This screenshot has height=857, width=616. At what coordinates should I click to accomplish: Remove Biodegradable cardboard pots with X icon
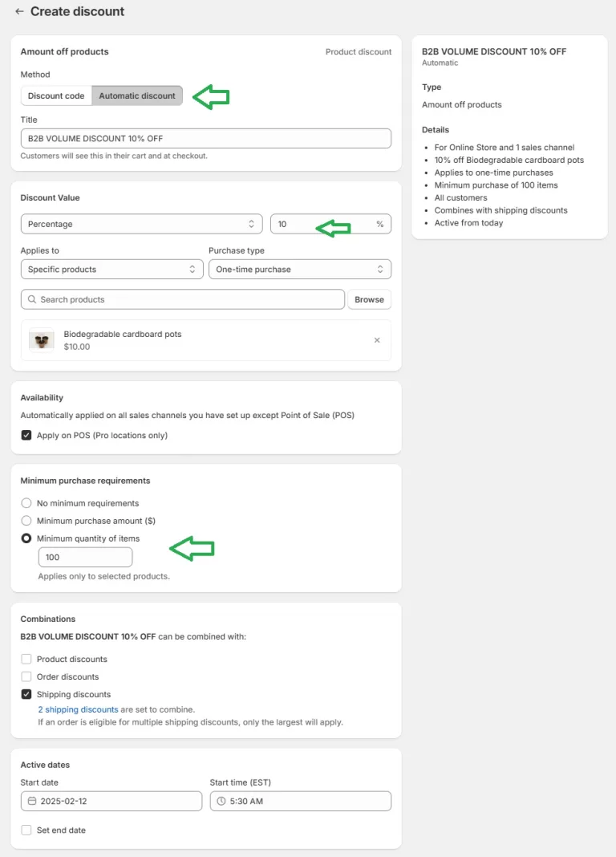click(x=377, y=340)
